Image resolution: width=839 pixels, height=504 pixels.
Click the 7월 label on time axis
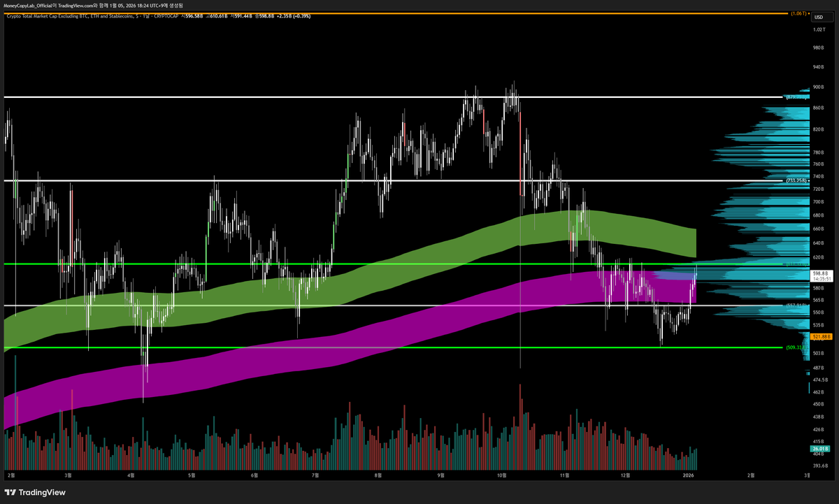tap(315, 475)
